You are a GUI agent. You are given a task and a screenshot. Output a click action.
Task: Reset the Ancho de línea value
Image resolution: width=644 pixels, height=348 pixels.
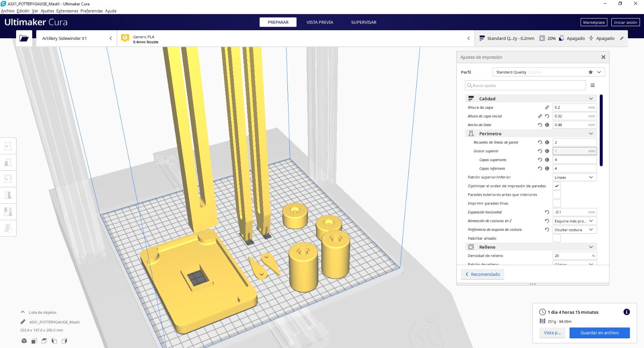(540, 125)
